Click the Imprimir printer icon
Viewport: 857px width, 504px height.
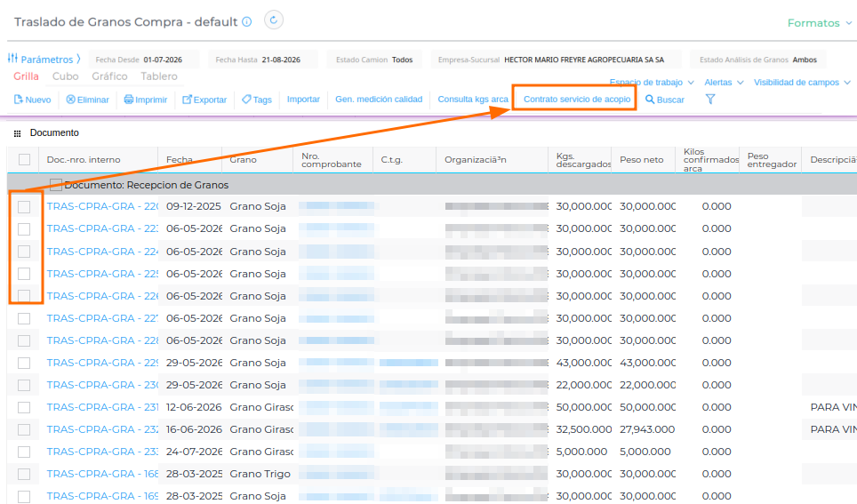pyautogui.click(x=128, y=100)
